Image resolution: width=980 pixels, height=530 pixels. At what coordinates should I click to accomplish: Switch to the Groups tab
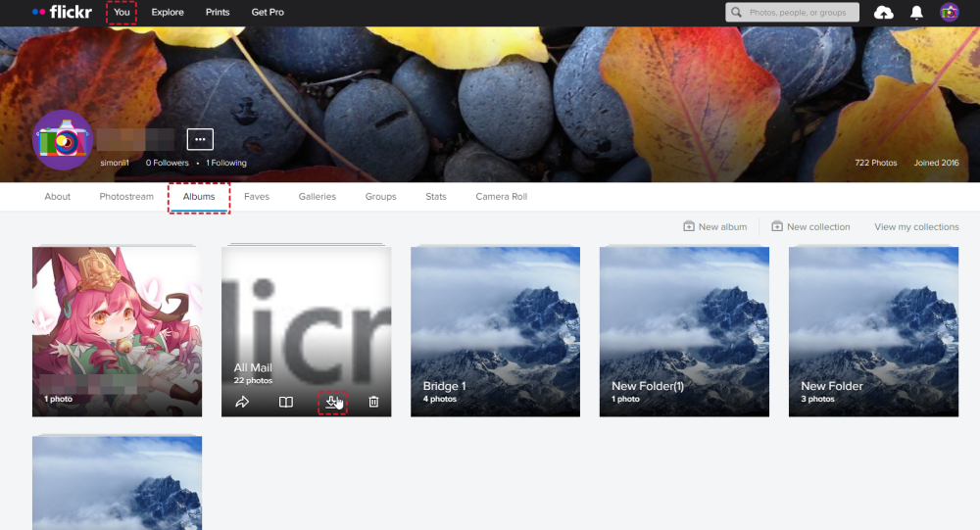[x=380, y=196]
